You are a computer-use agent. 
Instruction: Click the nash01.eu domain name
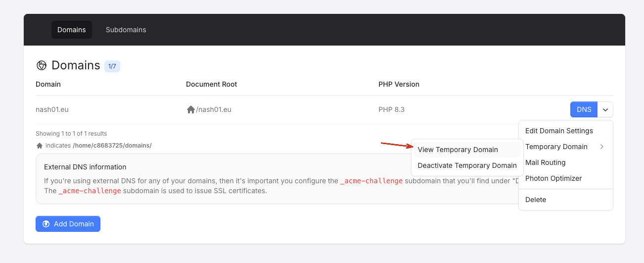[52, 109]
